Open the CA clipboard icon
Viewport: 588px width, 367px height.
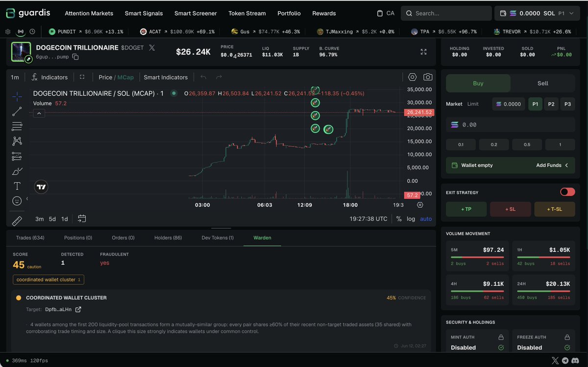click(380, 13)
